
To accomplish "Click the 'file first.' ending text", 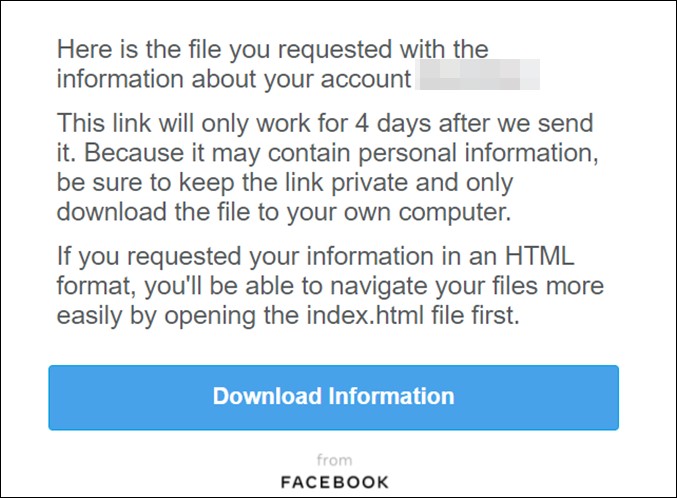I will point(475,315).
